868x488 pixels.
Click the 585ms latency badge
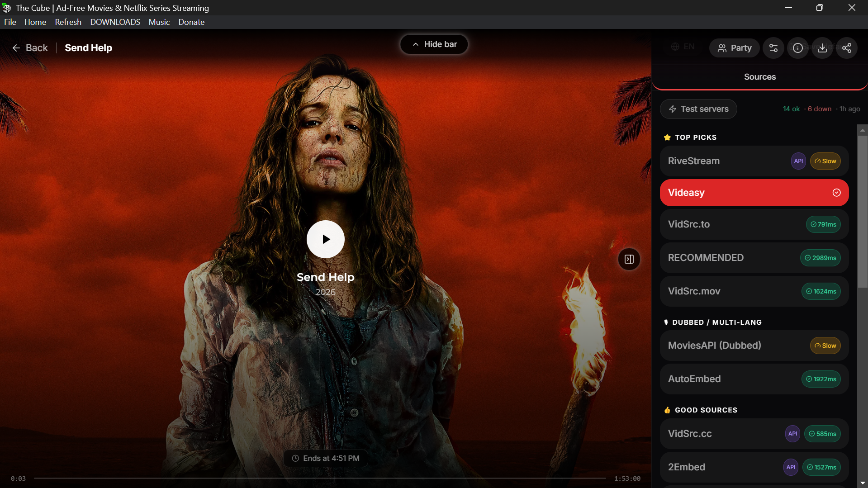pyautogui.click(x=822, y=434)
